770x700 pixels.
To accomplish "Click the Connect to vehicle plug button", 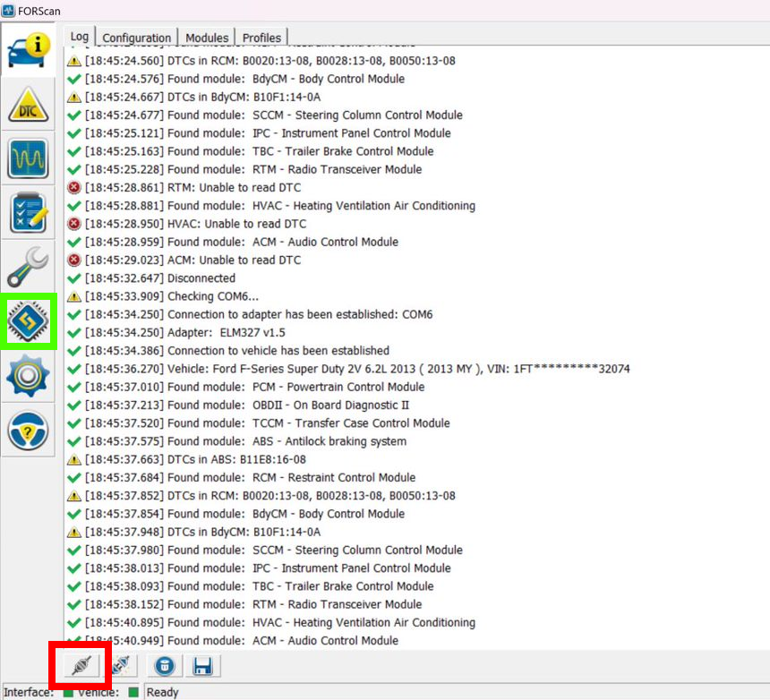I will pos(81,666).
